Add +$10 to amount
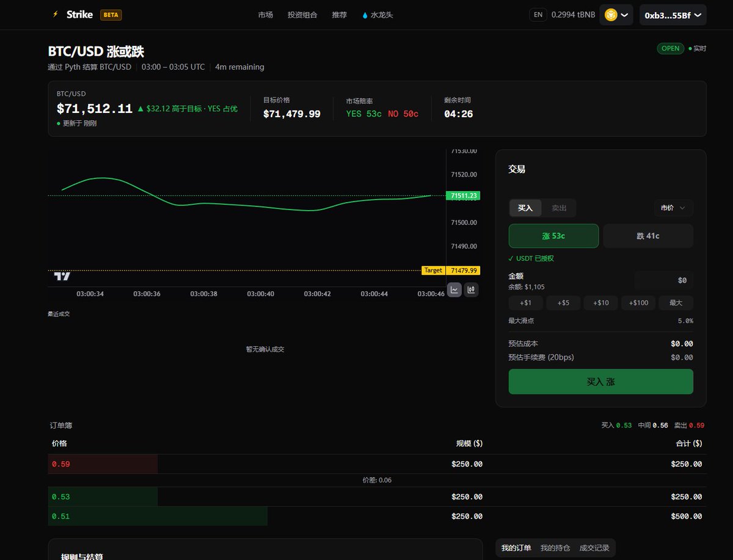Viewport: 733px width, 560px height. click(x=601, y=303)
